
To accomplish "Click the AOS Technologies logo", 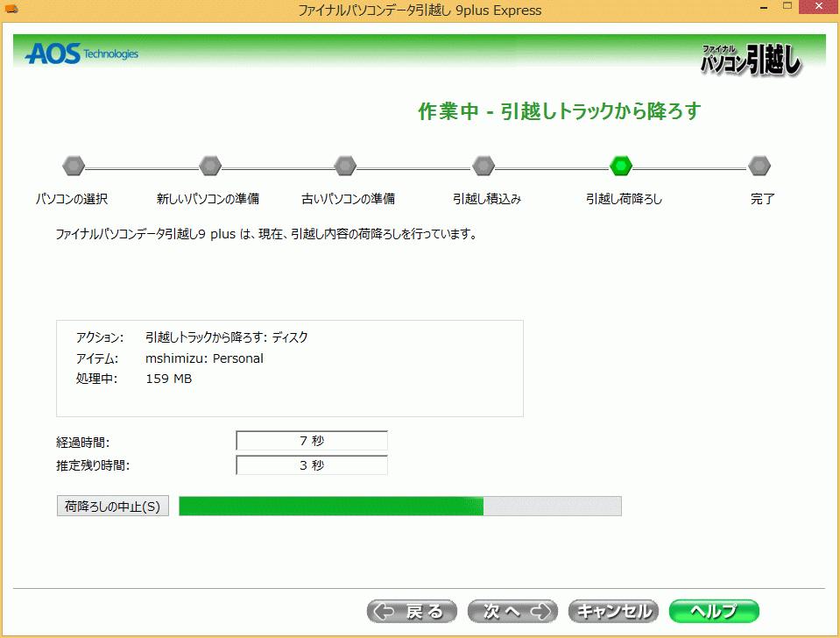I will coord(81,54).
